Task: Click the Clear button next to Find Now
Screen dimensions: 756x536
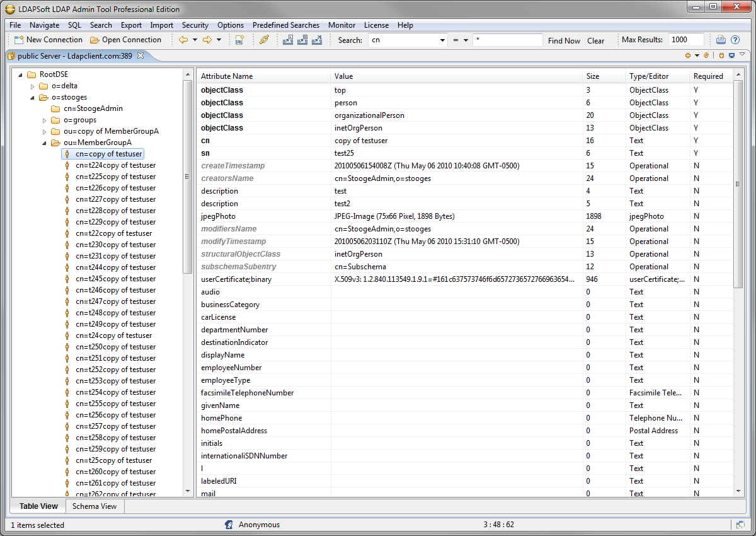Action: [595, 40]
